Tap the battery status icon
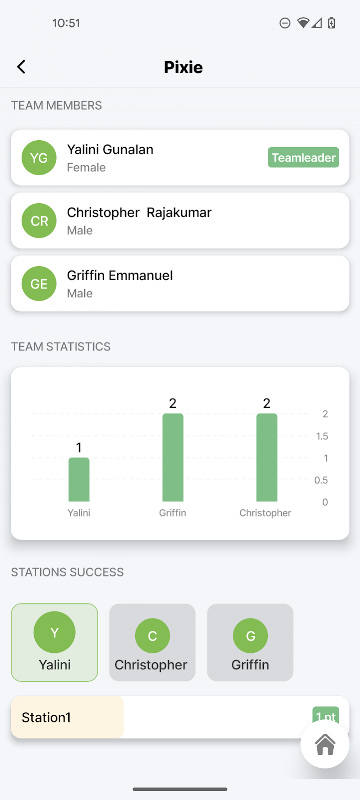The image size is (360, 800). (331, 23)
